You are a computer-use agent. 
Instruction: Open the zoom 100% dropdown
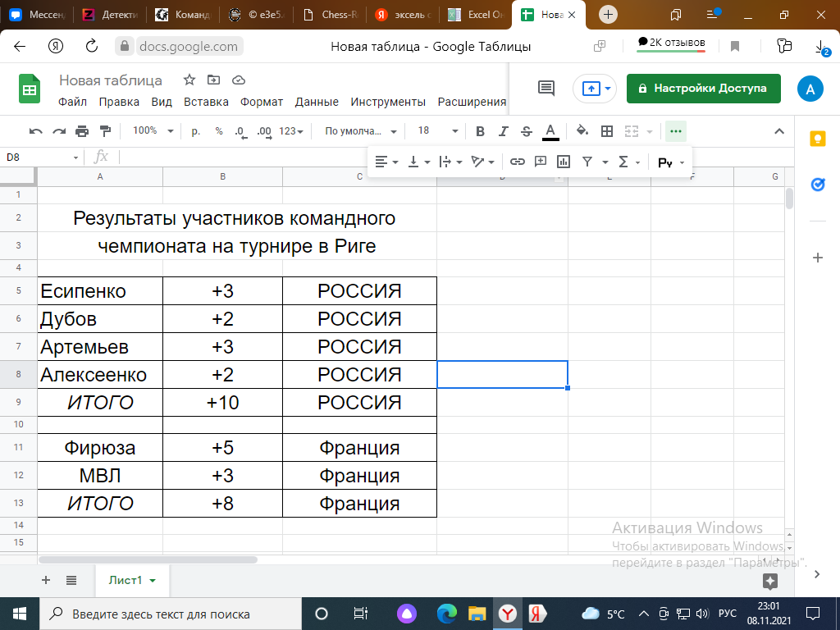pyautogui.click(x=153, y=130)
